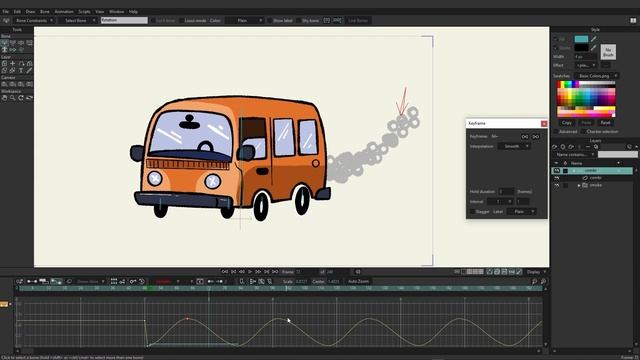Click the No Brush button
This screenshot has width=640, height=360.
click(608, 52)
